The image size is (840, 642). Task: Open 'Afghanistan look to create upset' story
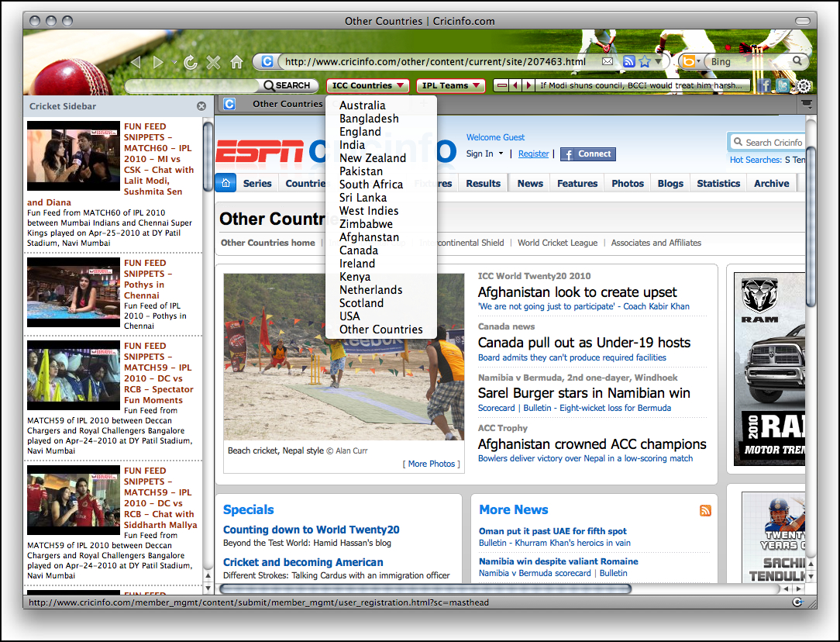577,292
